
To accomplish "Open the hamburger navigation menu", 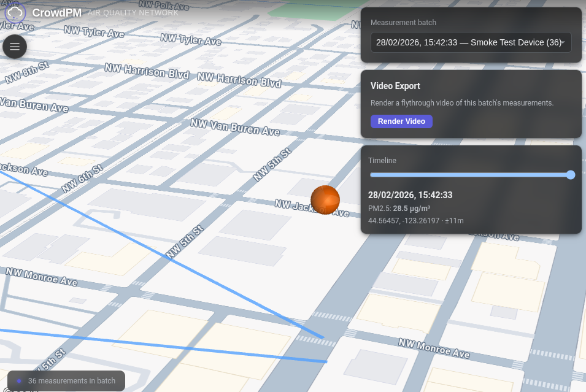I will (x=14, y=46).
